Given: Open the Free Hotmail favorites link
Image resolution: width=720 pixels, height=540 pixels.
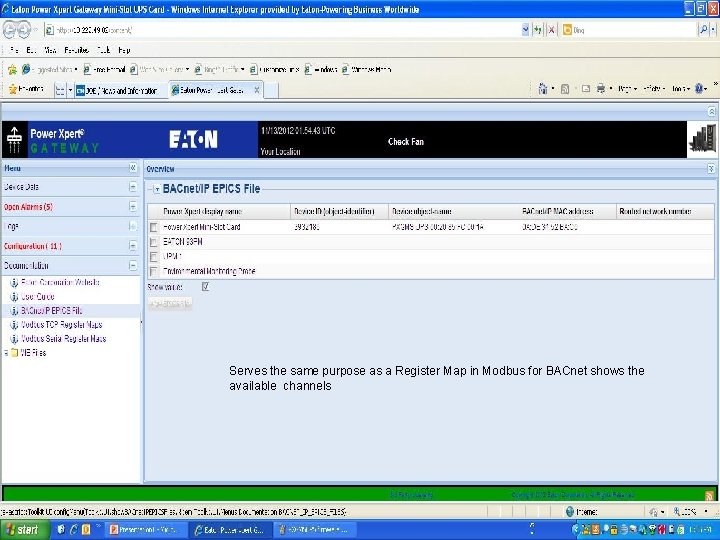Looking at the screenshot, I should tap(105, 70).
